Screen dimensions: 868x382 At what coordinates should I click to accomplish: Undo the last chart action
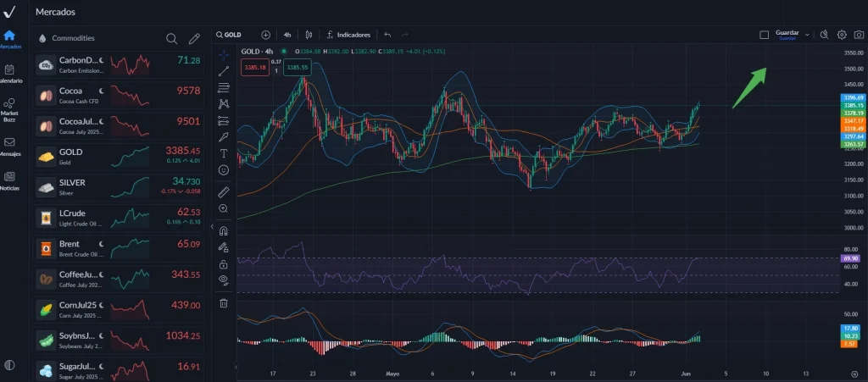coord(387,35)
